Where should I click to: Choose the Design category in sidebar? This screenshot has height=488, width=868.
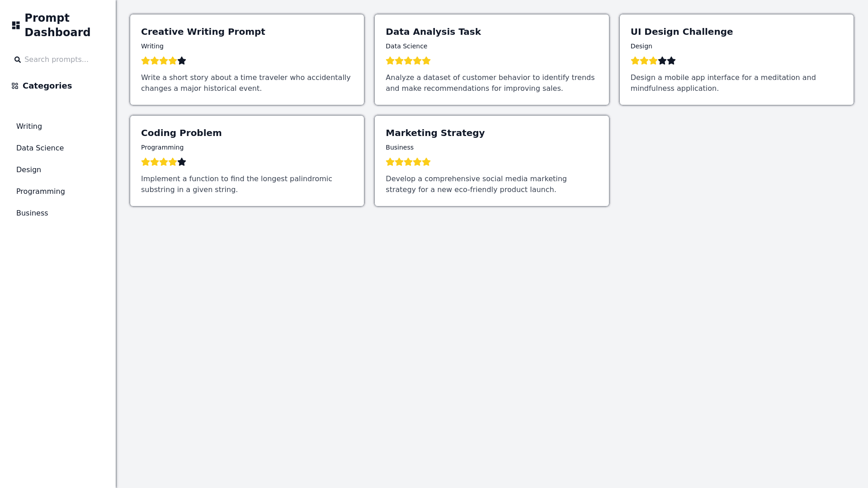[28, 170]
